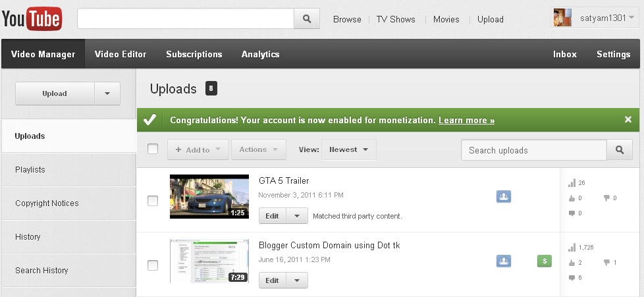Toggle the select all uploads checkbox
Viewport: 644px width, 297px height.
click(x=153, y=149)
